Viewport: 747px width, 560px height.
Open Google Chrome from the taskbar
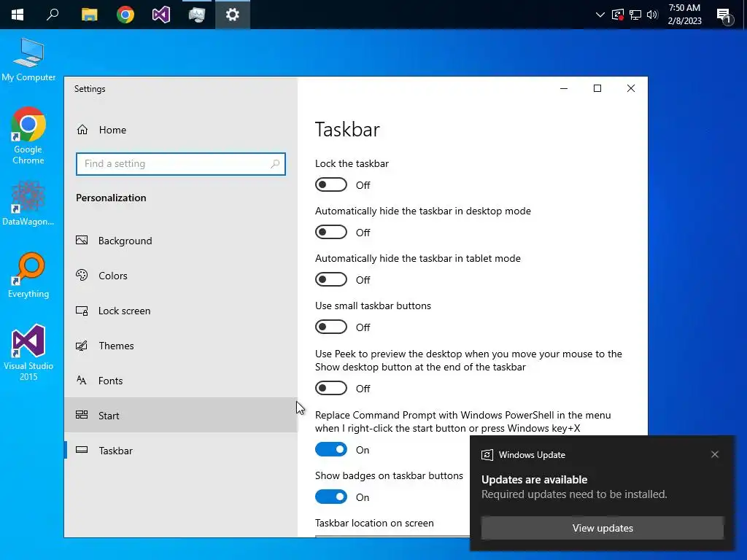(x=125, y=15)
